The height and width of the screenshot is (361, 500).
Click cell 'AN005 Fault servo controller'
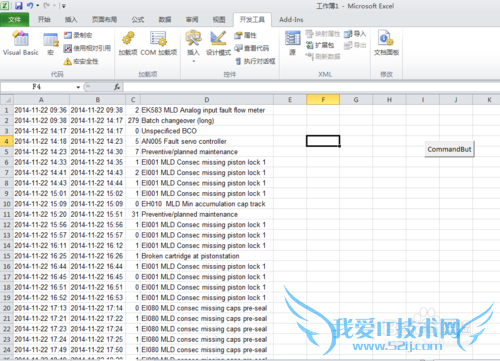point(207,141)
